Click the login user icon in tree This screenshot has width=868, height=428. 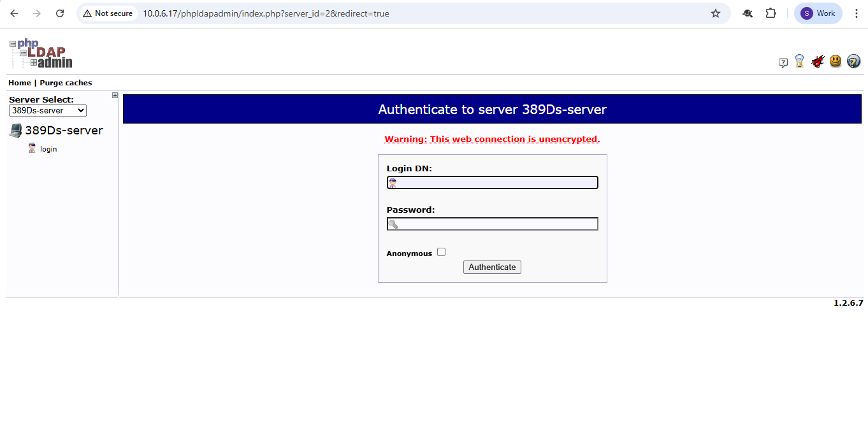[32, 148]
